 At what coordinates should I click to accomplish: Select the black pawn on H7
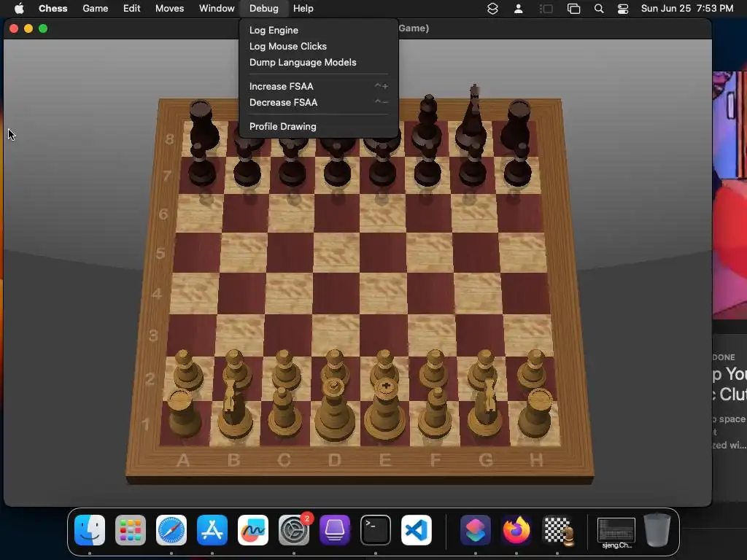(519, 166)
